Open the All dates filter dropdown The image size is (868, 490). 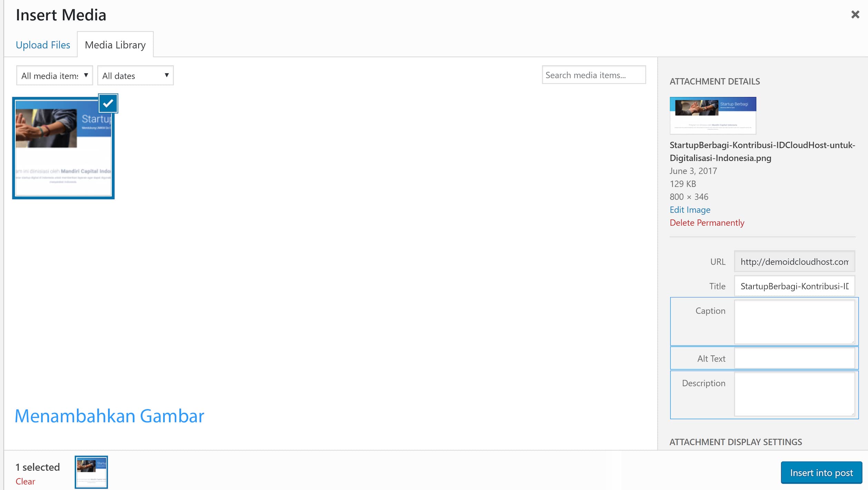tap(135, 75)
